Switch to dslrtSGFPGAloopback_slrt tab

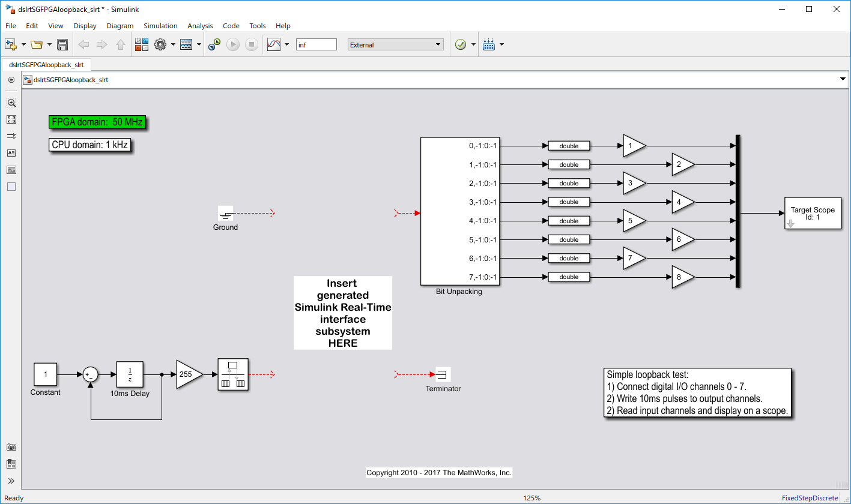pos(46,65)
